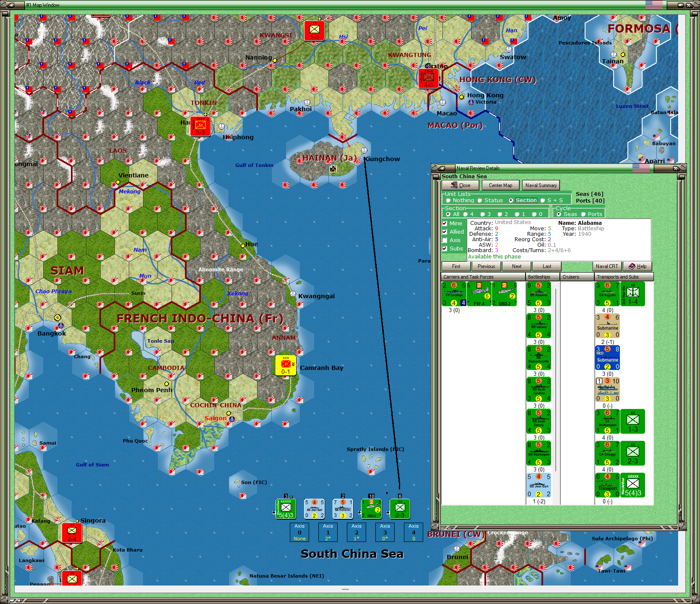Select the 2nd Mar Div 1-4 counter
Screen dimensions: 700x604
[632, 294]
